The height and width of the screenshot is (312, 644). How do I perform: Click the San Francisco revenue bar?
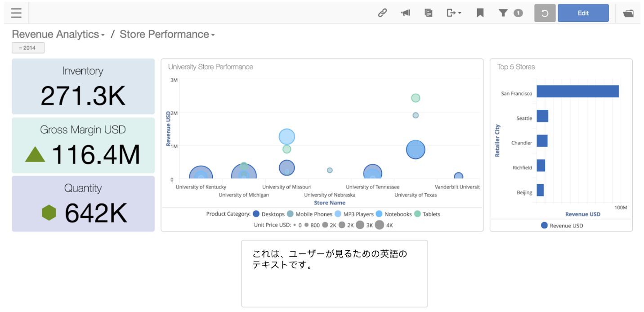577,91
